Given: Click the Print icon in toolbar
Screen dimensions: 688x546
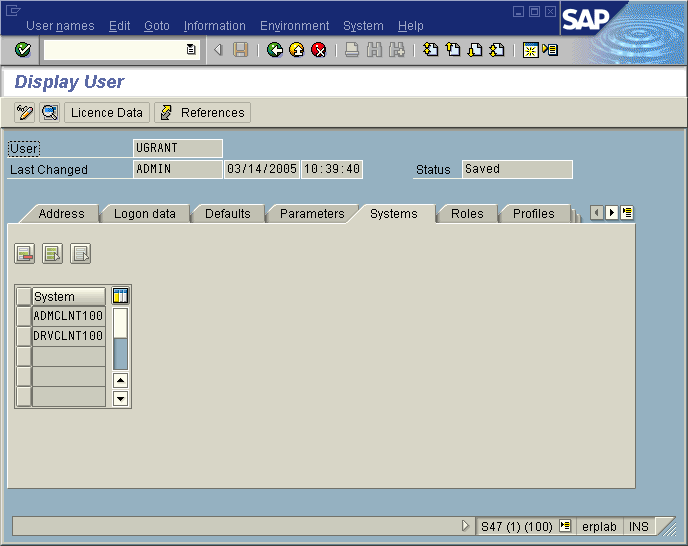Looking at the screenshot, I should [x=352, y=50].
